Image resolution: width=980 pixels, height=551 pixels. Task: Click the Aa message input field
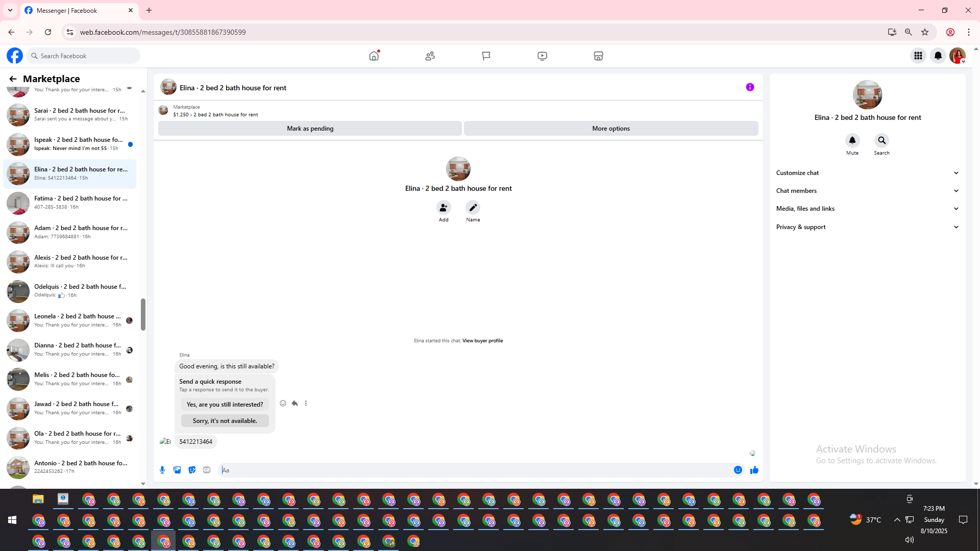coord(475,470)
